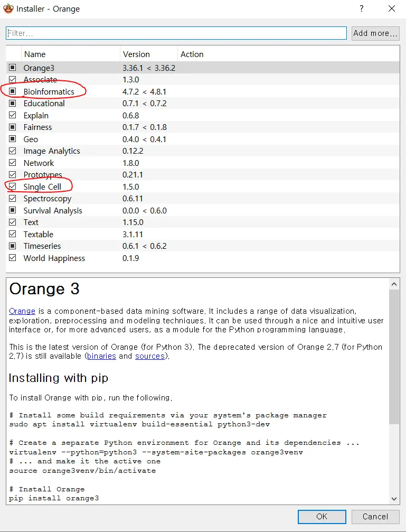The height and width of the screenshot is (532, 406).
Task: Uncheck the Image Analytics add-on
Action: pos(13,151)
